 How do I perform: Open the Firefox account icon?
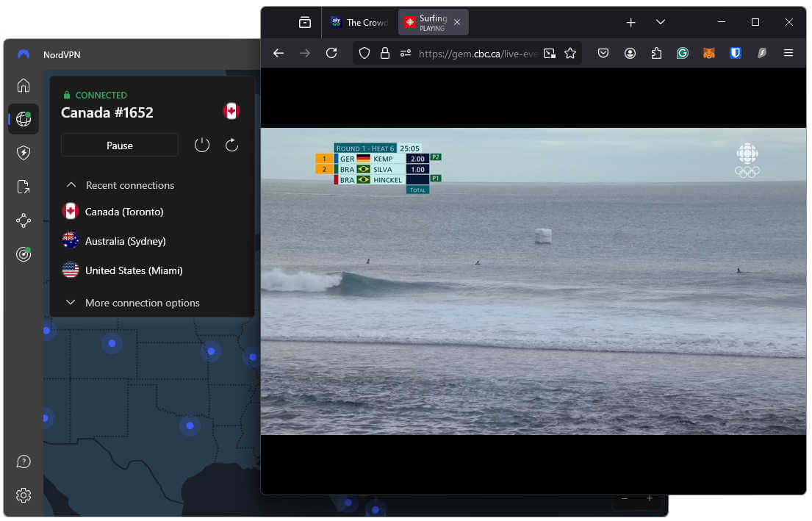coord(630,54)
